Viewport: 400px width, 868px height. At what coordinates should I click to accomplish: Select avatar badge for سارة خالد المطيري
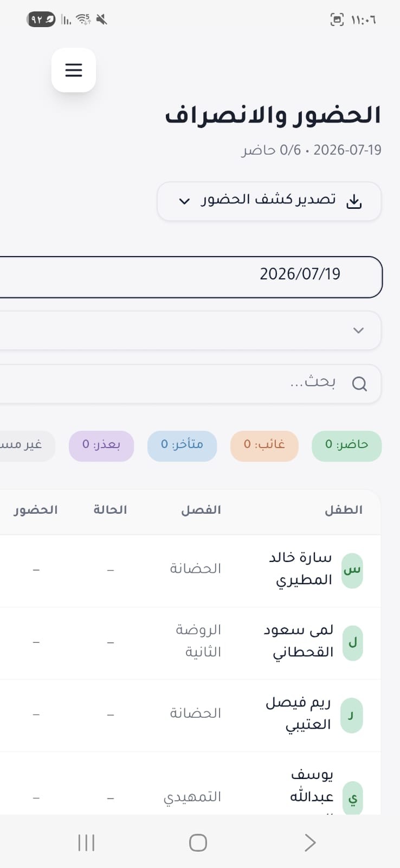(352, 571)
